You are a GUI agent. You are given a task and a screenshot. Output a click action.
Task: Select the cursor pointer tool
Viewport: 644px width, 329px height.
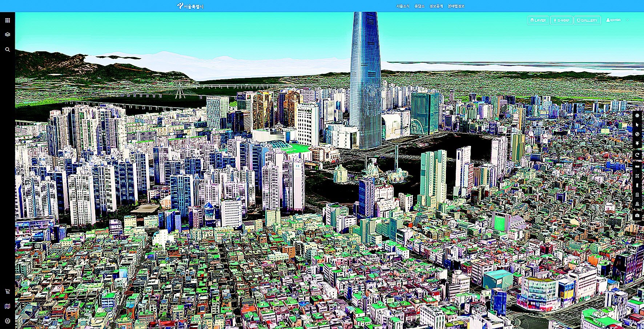coord(637,125)
